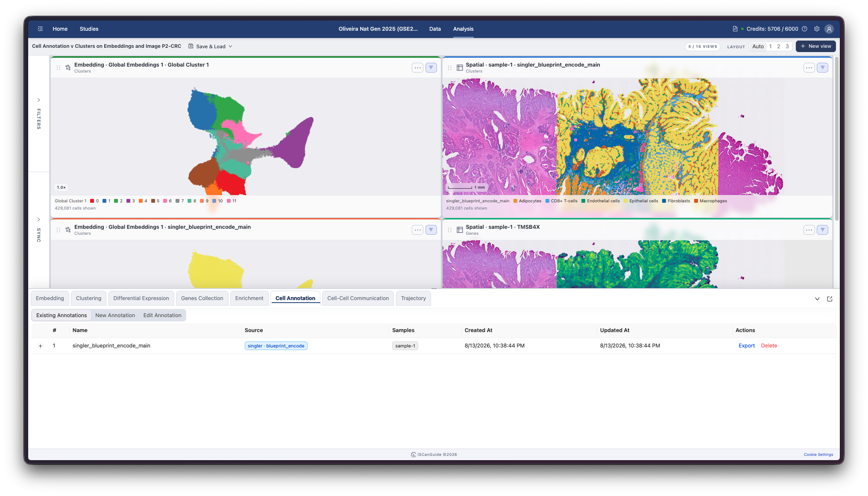Click the Oliveira Nat Gen 2025 study title
The width and height of the screenshot is (868, 496).
[378, 29]
